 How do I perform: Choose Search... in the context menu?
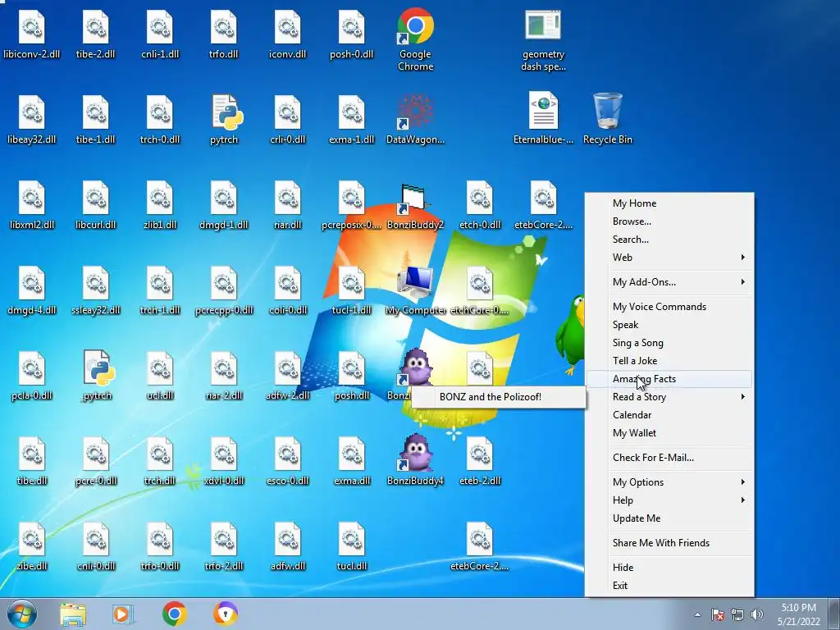669,240
